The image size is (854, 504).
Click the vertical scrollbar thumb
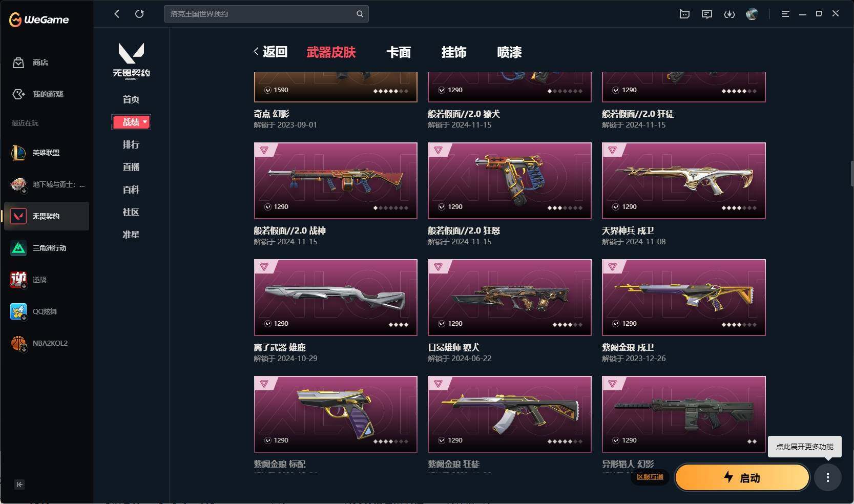point(851,173)
